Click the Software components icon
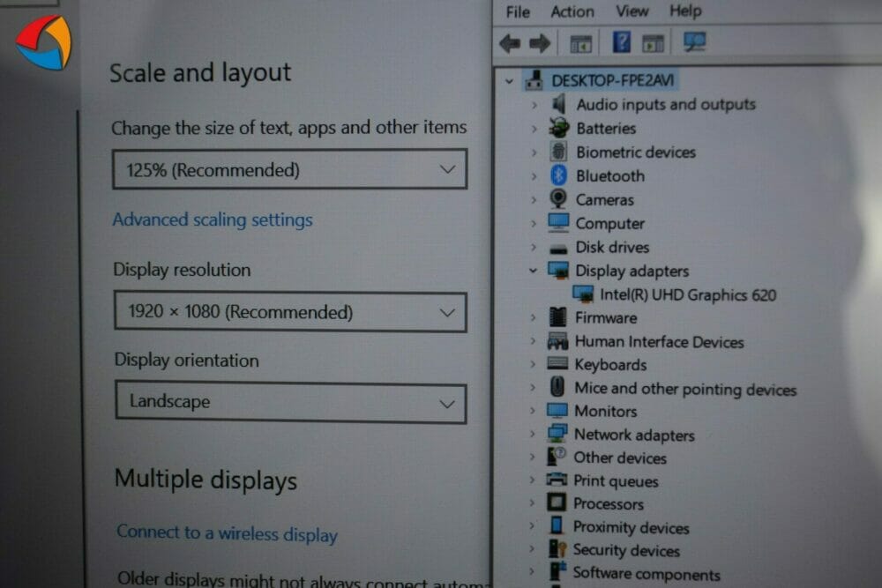 click(557, 572)
